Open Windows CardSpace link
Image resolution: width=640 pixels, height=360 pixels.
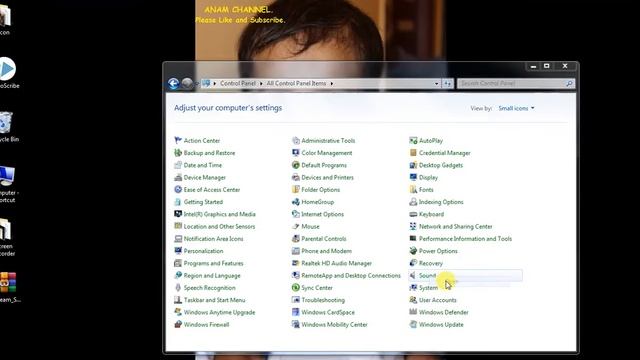coord(328,312)
